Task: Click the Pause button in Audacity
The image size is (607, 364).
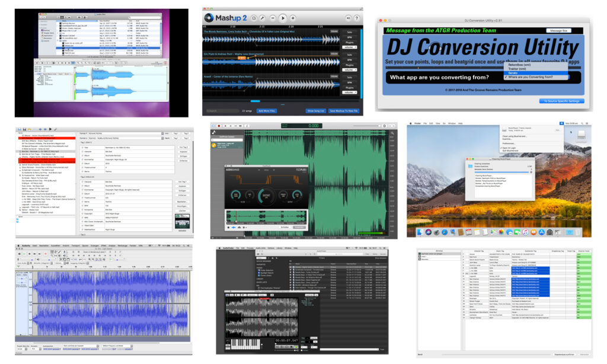Action: point(19,254)
